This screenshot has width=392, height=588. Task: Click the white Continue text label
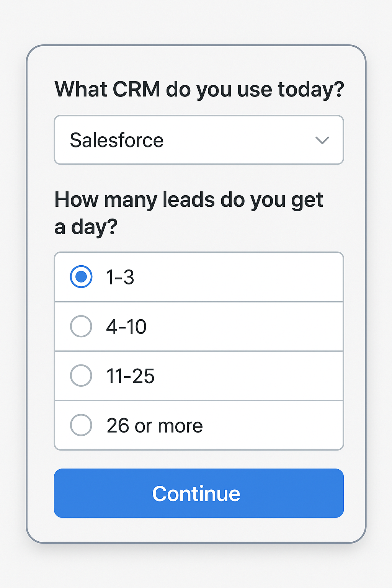(196, 493)
